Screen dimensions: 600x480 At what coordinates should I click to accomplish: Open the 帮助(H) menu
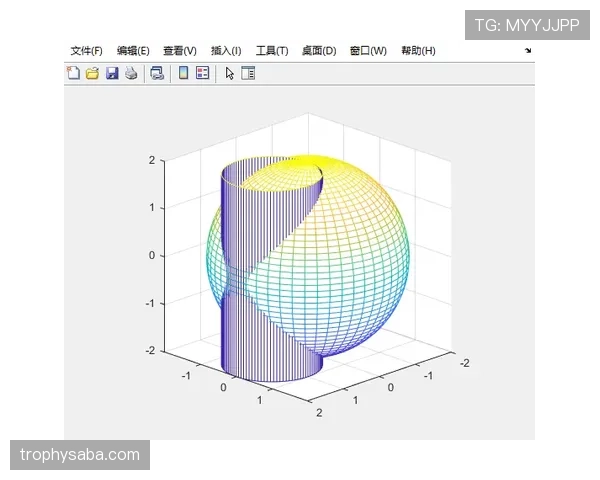pyautogui.click(x=418, y=51)
